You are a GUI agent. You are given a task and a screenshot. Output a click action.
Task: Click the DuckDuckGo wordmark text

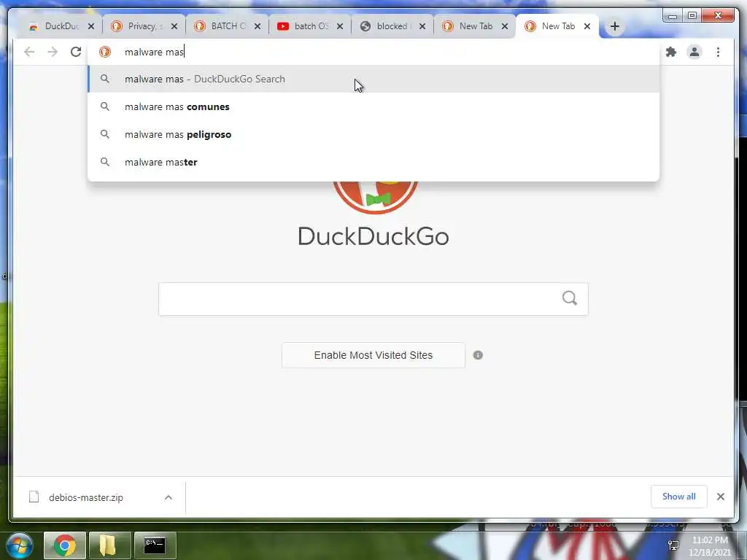(x=373, y=236)
